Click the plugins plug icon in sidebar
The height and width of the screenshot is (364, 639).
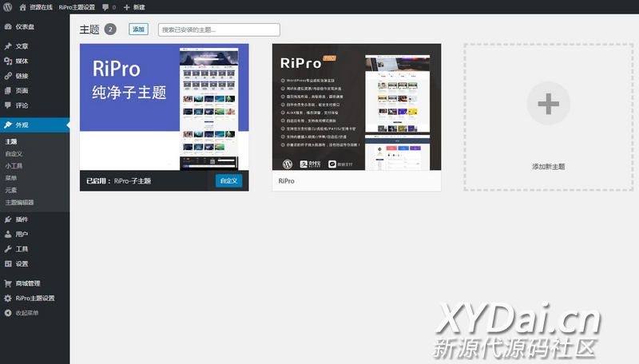8,220
